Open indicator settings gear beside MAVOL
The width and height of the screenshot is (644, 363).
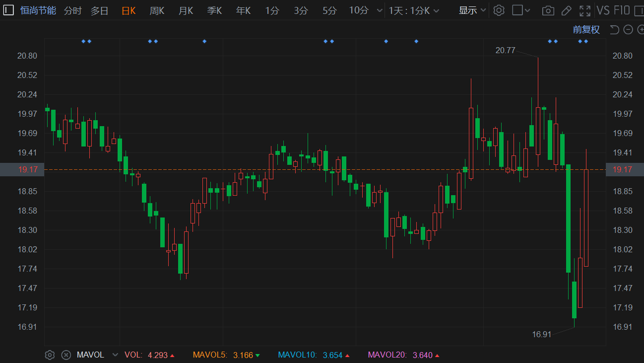pos(50,355)
